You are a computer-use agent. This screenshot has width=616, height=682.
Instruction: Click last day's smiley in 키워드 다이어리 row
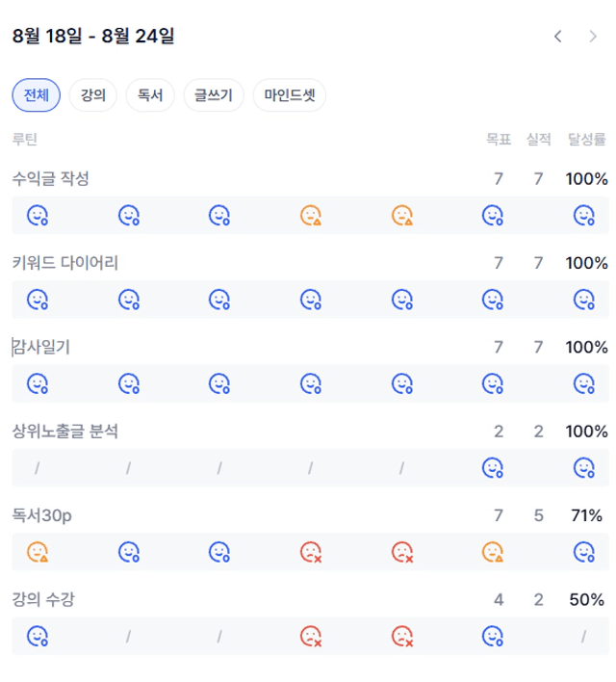pyautogui.click(x=584, y=300)
